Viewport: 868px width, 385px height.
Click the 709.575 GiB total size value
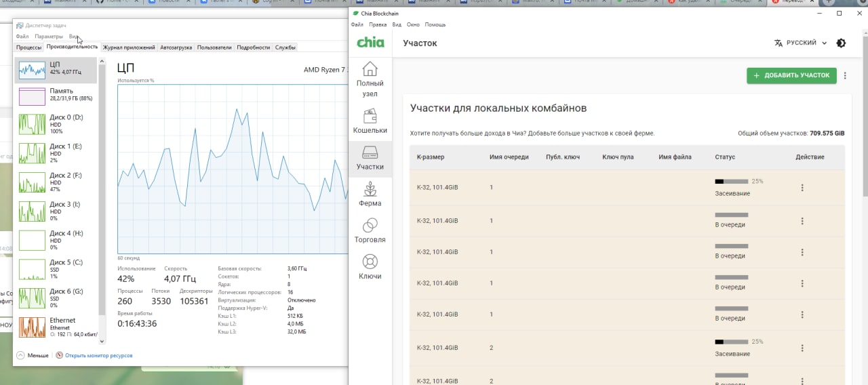[x=827, y=134]
